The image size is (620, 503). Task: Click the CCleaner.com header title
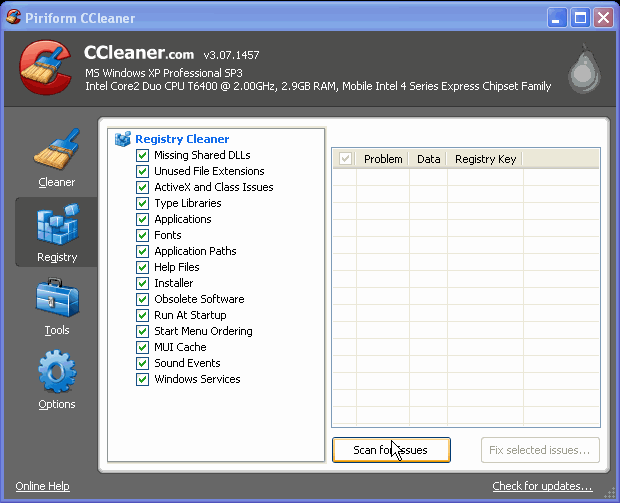point(139,53)
